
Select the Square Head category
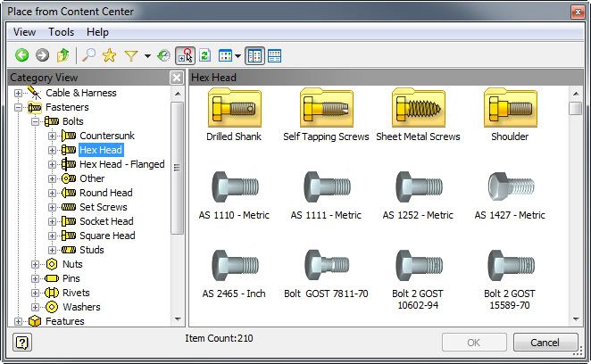(107, 236)
